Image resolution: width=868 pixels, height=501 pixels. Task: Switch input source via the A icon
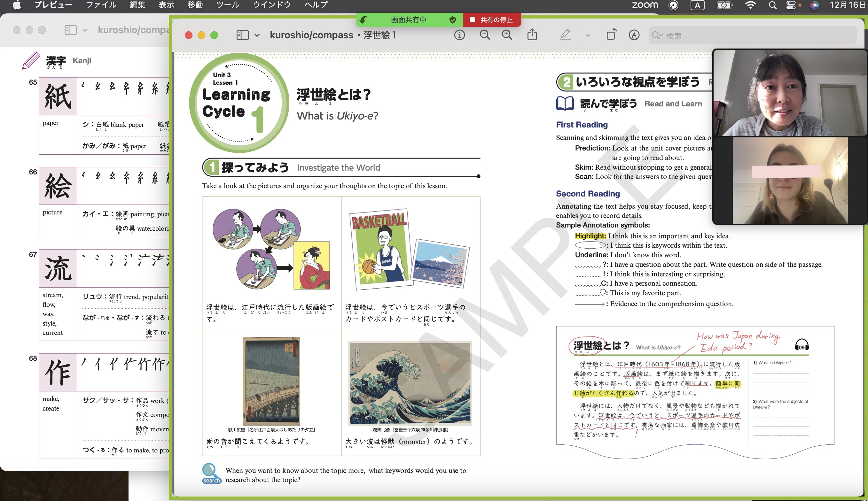pos(697,5)
